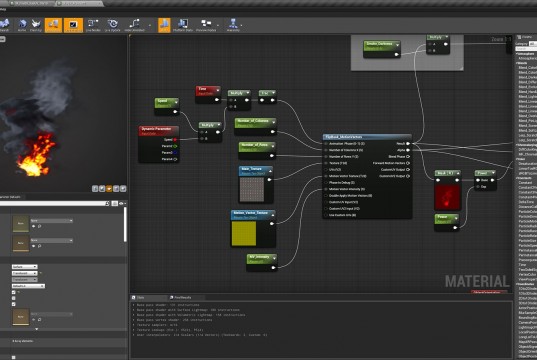This screenshot has width=537, height=360.
Task: Click browse magnifier under second asset slot
Action: tap(39, 246)
